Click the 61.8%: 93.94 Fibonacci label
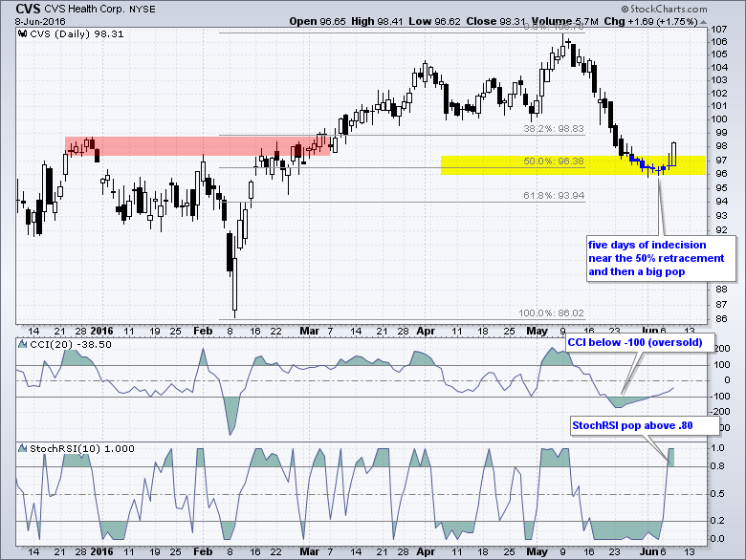The height and width of the screenshot is (560, 746). tap(554, 195)
